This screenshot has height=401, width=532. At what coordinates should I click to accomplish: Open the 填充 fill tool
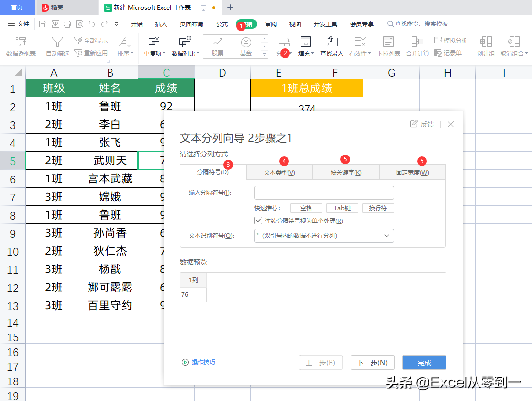[306, 46]
